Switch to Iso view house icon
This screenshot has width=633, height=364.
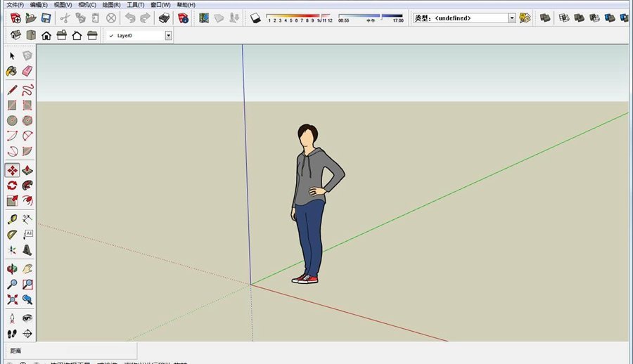click(x=15, y=36)
